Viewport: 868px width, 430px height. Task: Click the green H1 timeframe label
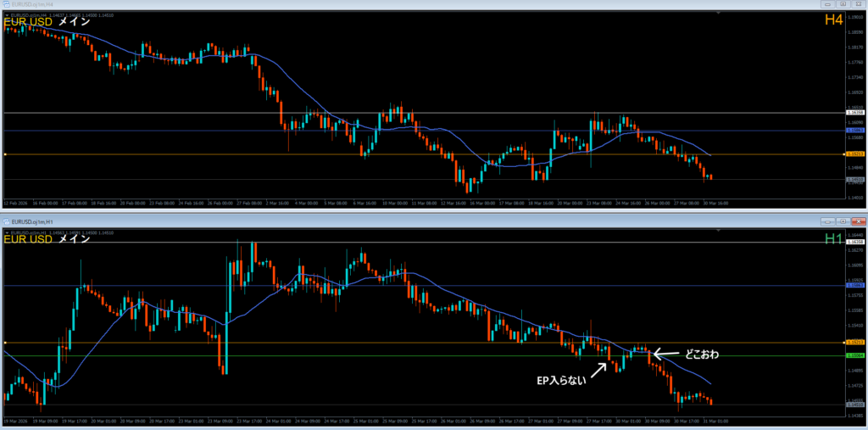pyautogui.click(x=833, y=238)
